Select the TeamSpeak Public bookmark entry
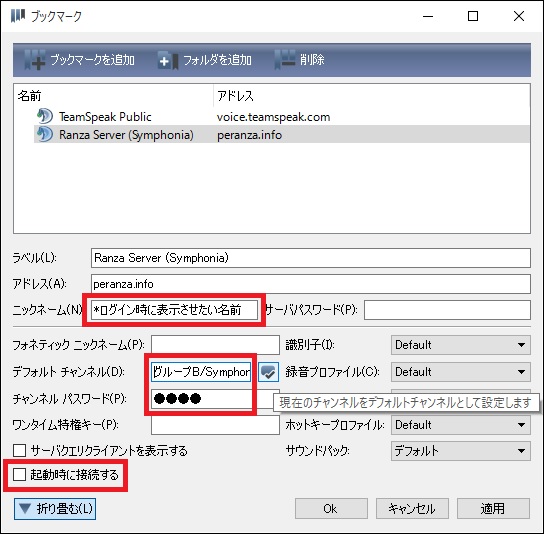The image size is (544, 534). [282, 117]
